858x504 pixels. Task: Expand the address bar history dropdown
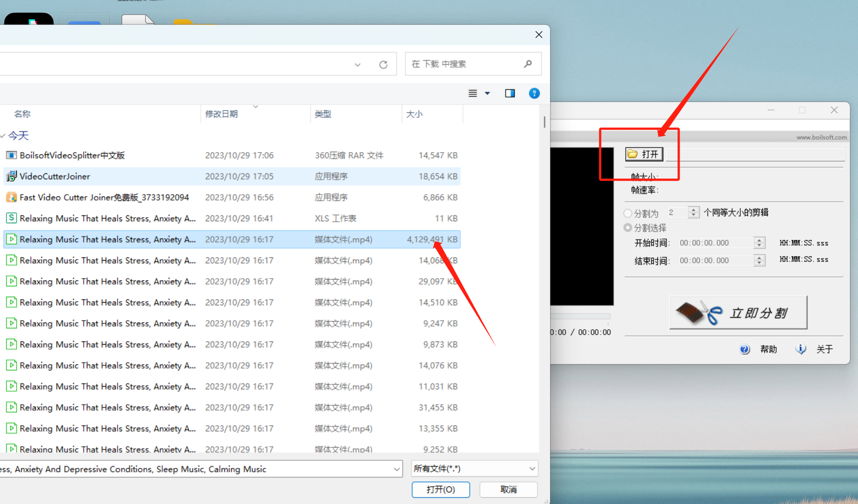(x=358, y=65)
